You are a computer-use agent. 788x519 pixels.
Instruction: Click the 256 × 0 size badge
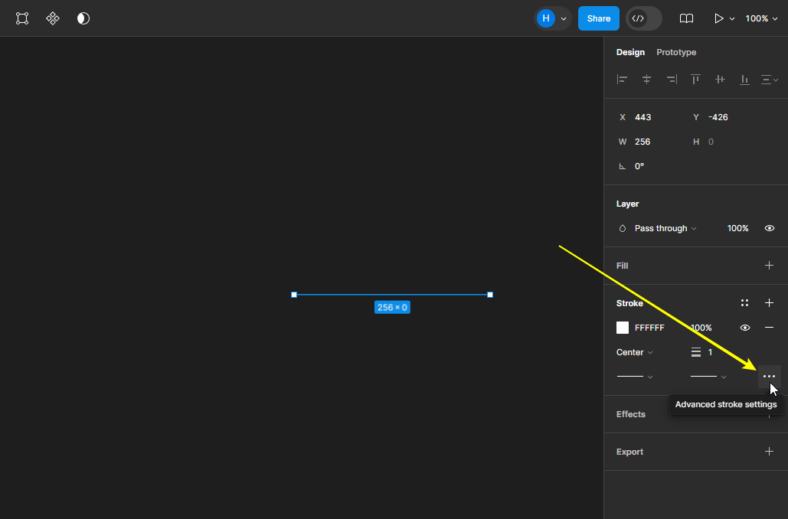point(392,307)
